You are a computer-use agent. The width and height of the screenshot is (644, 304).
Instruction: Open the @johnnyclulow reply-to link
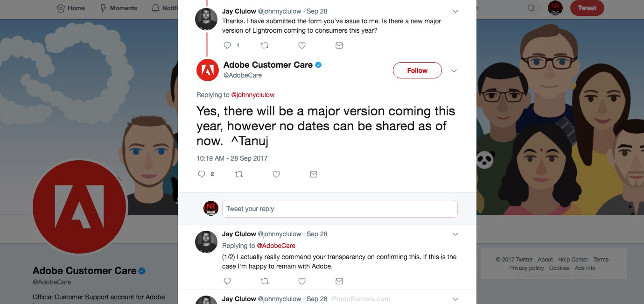point(252,95)
